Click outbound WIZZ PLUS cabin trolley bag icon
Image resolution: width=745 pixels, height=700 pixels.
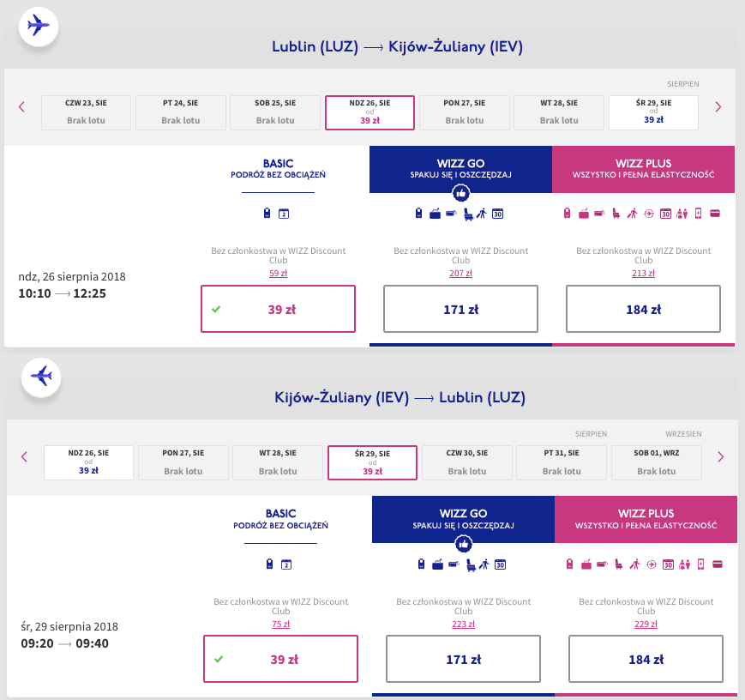coord(584,214)
